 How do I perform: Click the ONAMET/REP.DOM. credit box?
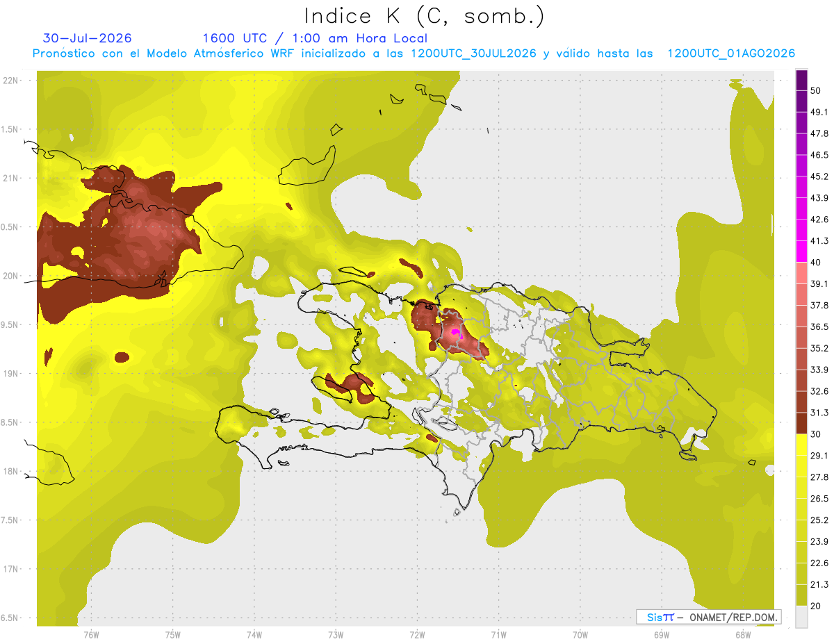pos(708,617)
